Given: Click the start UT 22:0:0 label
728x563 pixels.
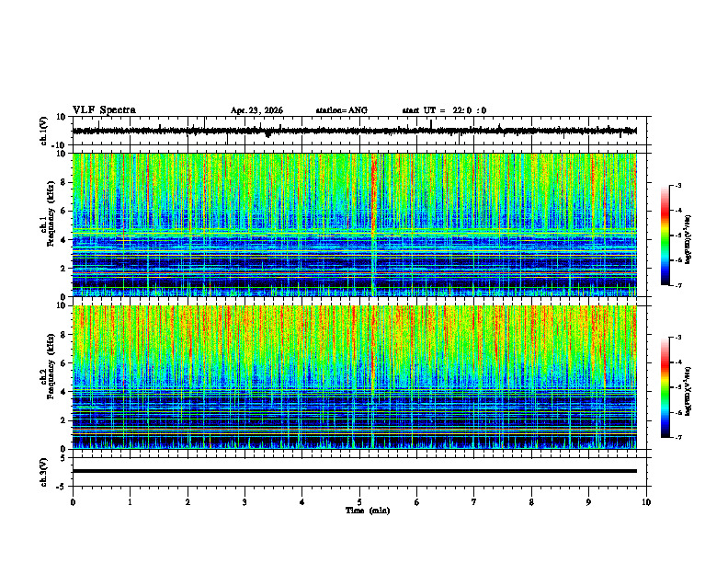Looking at the screenshot, I should (x=444, y=110).
